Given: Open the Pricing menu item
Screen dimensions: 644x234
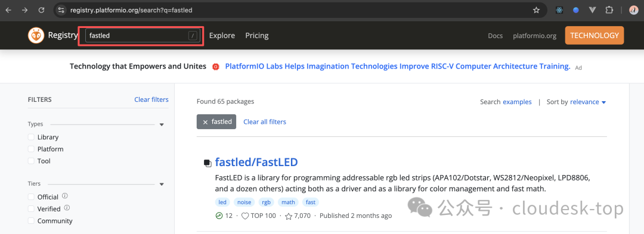Looking at the screenshot, I should 256,36.
